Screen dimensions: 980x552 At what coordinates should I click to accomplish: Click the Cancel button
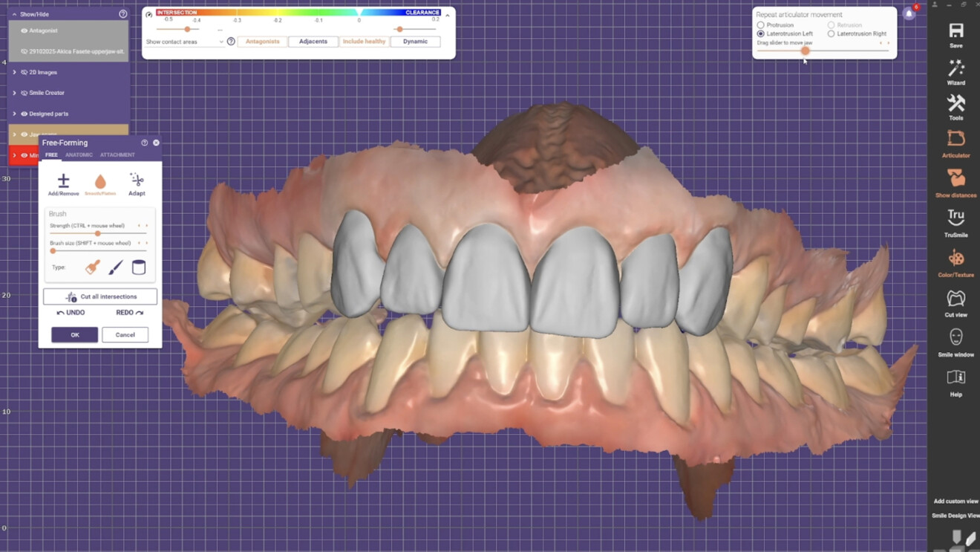tap(125, 335)
